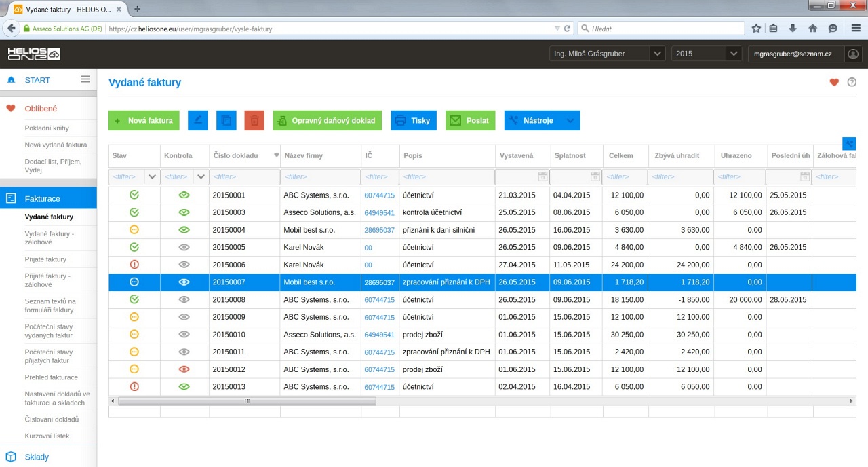
Task: Click the copy document toolbar icon
Action: (226, 120)
